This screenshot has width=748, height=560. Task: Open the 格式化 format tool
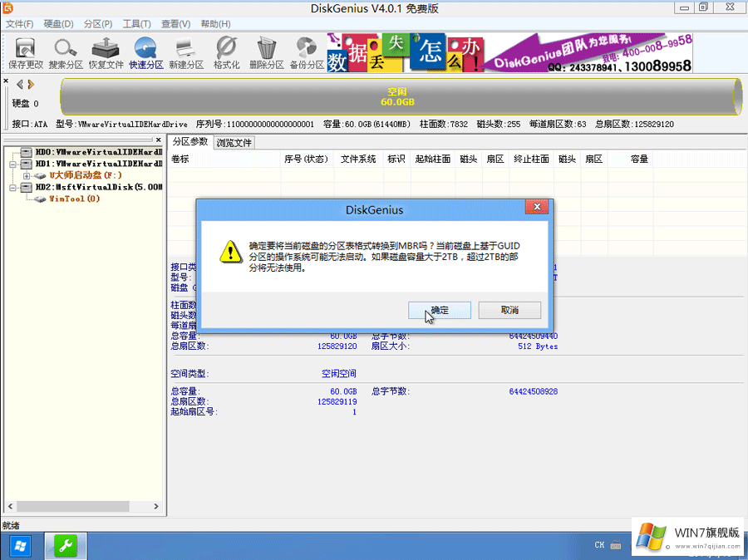(x=224, y=52)
